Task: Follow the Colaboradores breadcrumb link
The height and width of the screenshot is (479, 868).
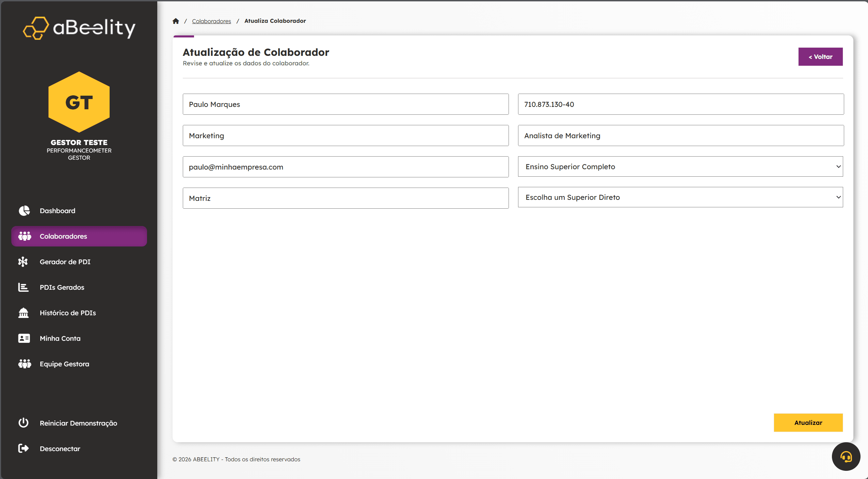Action: click(x=211, y=21)
